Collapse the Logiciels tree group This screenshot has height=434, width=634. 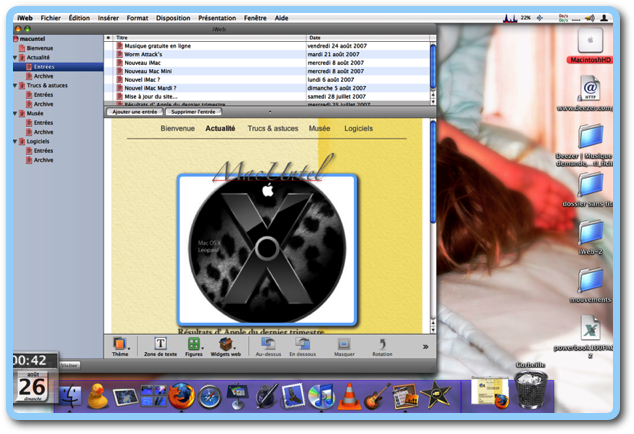[15, 142]
